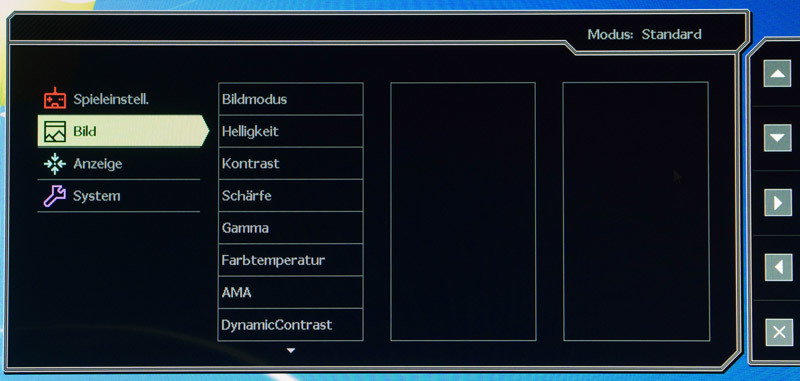Select the AMA option

[x=290, y=292]
